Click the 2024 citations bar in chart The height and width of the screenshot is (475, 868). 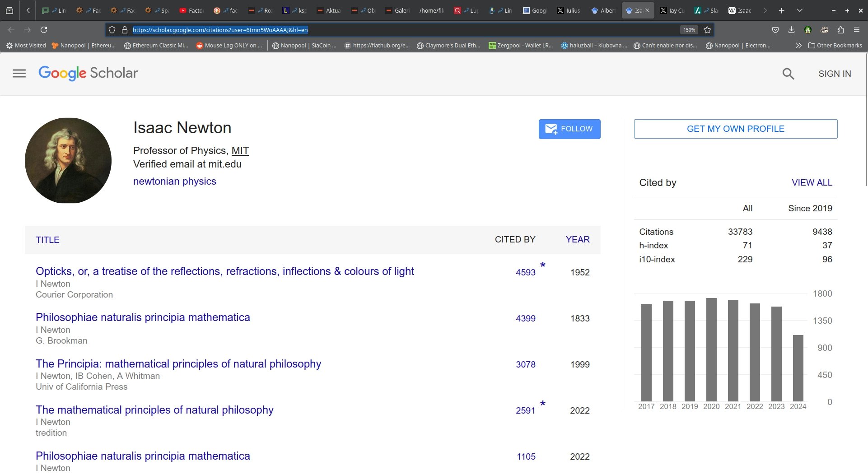point(798,368)
